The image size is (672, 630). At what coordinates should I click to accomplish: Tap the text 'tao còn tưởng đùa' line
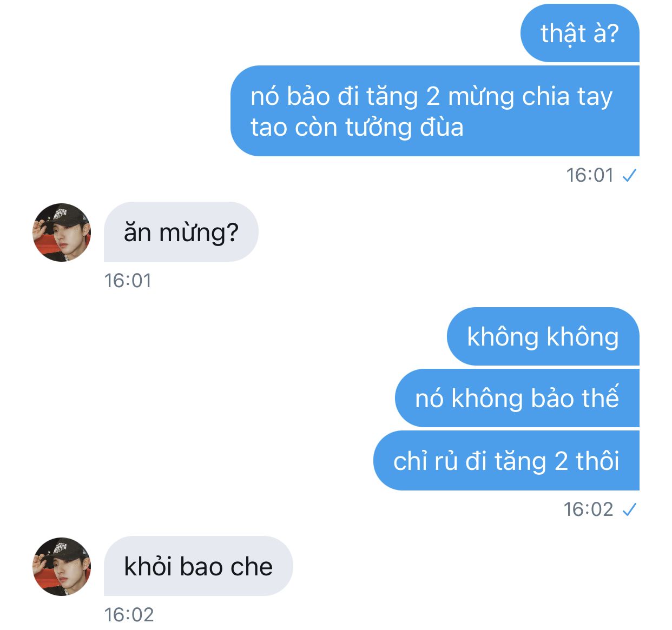[x=357, y=128]
